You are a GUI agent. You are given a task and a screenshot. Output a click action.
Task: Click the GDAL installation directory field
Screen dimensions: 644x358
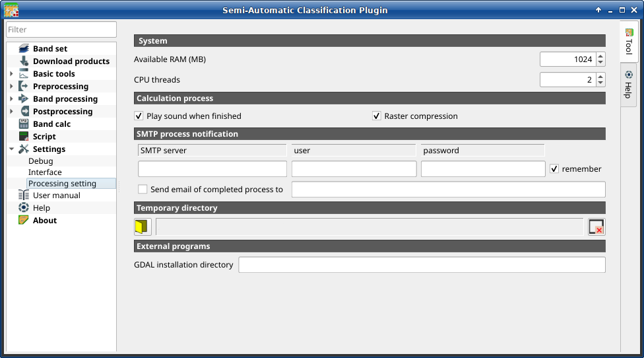tap(422, 265)
